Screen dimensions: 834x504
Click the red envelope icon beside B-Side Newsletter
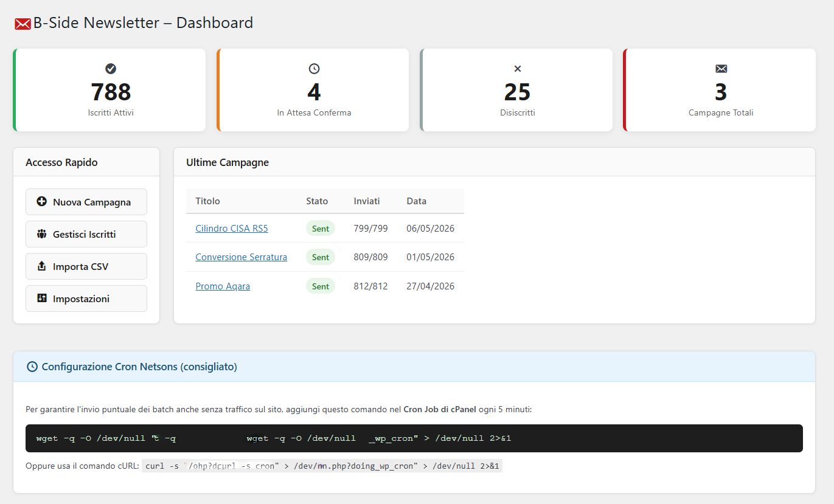click(x=23, y=24)
